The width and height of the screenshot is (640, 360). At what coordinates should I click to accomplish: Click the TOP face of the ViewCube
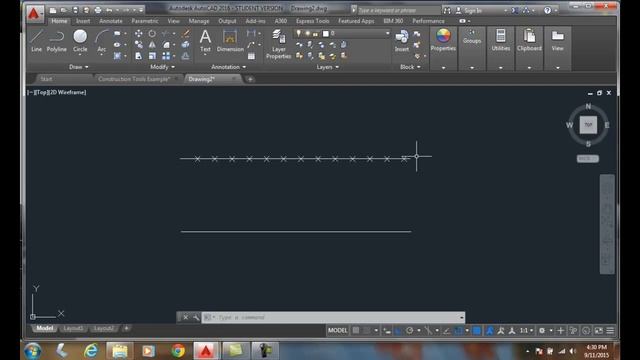pos(588,125)
